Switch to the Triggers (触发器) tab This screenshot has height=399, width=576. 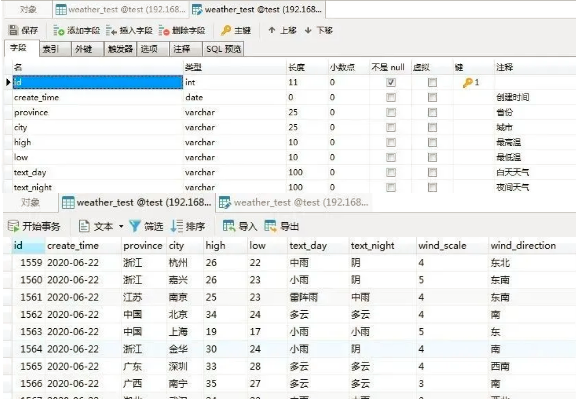(x=120, y=49)
